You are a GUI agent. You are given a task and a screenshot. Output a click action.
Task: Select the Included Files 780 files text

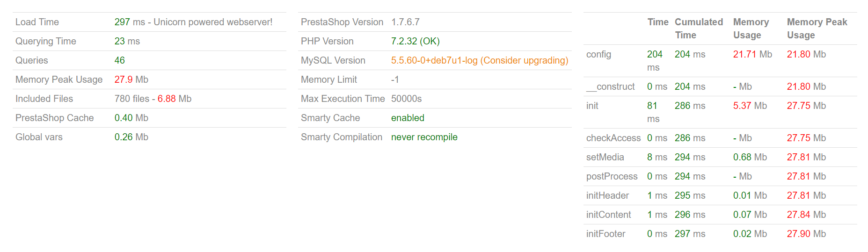(x=132, y=99)
